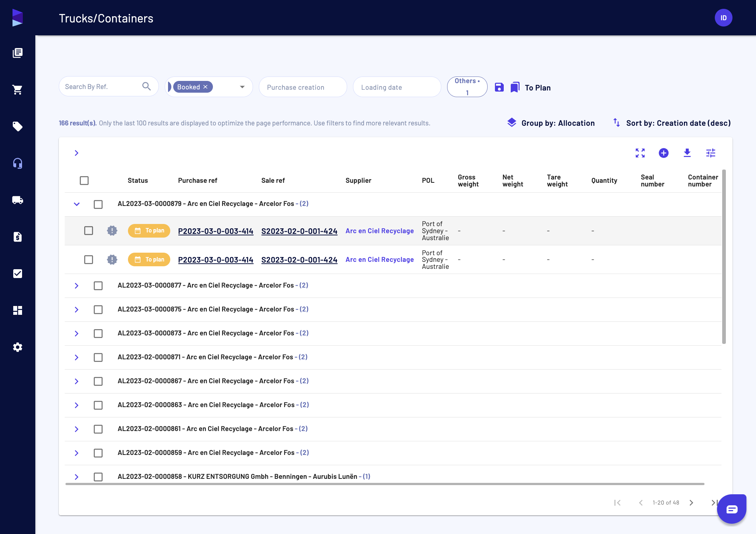This screenshot has width=756, height=534.
Task: Collapse the AL2023-03-0000879 group
Action: [x=76, y=204]
